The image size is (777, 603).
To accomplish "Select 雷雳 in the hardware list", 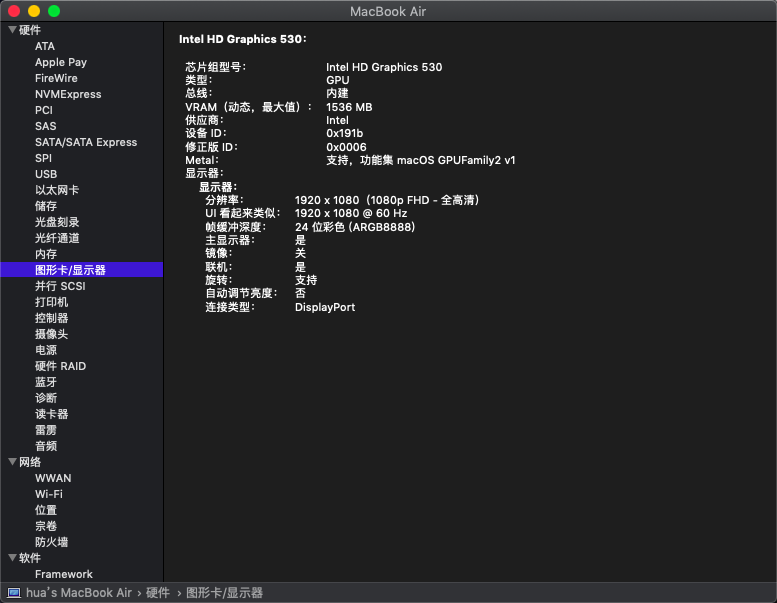I will 46,430.
